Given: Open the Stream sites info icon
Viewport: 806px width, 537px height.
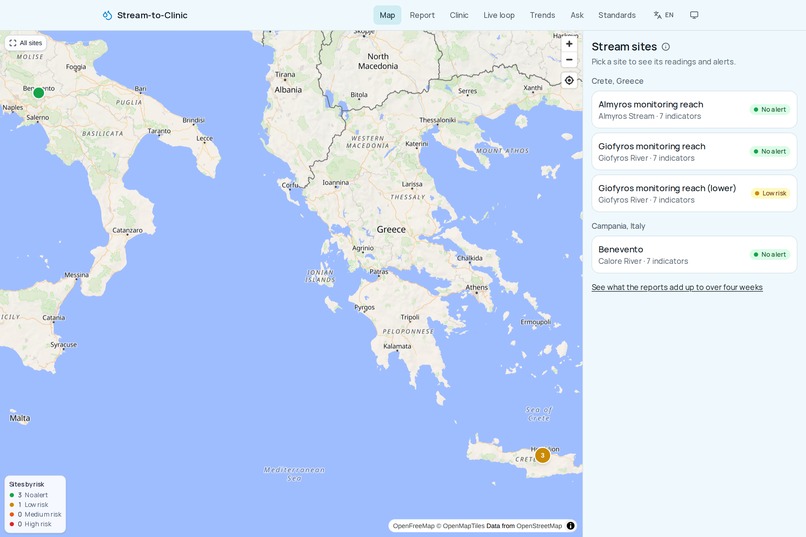Looking at the screenshot, I should pos(666,47).
